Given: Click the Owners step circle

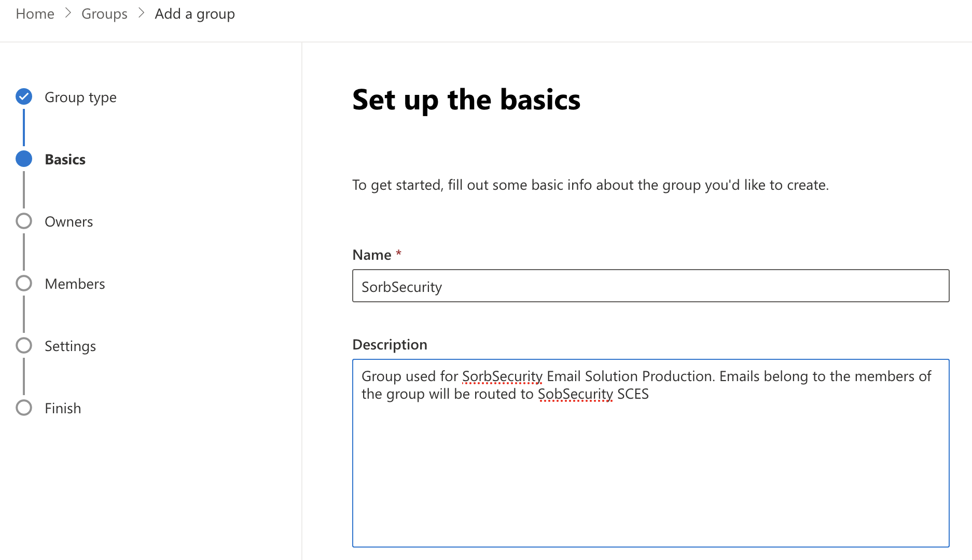Looking at the screenshot, I should tap(23, 221).
